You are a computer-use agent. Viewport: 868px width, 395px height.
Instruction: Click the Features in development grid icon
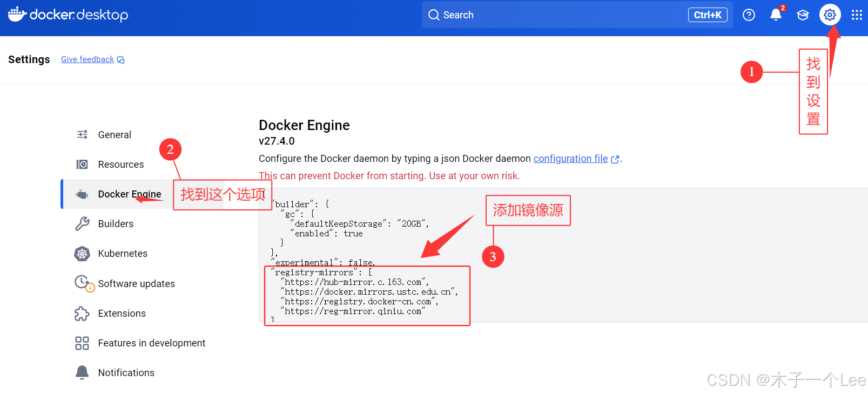coord(82,343)
